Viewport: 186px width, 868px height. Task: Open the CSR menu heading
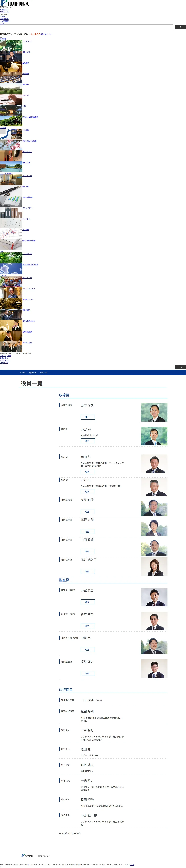(1, 251)
